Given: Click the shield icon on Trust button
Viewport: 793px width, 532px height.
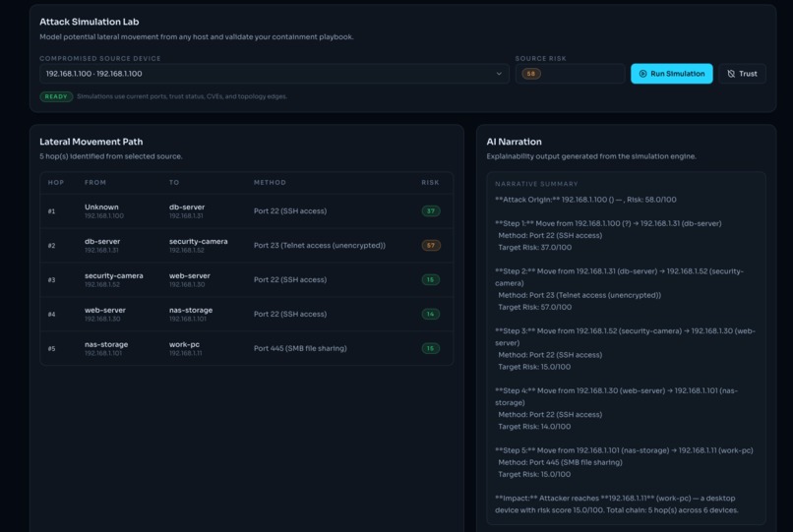Looking at the screenshot, I should (x=731, y=74).
